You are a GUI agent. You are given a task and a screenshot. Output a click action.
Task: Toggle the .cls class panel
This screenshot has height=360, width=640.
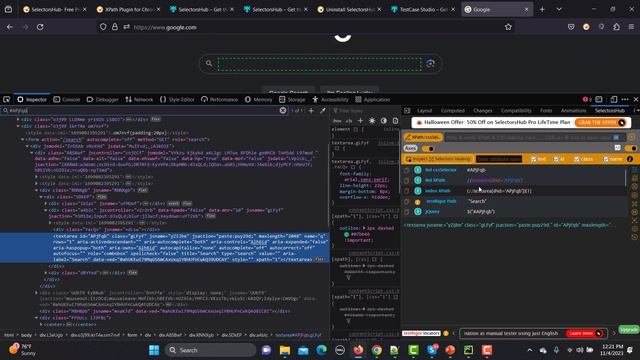(x=349, y=121)
